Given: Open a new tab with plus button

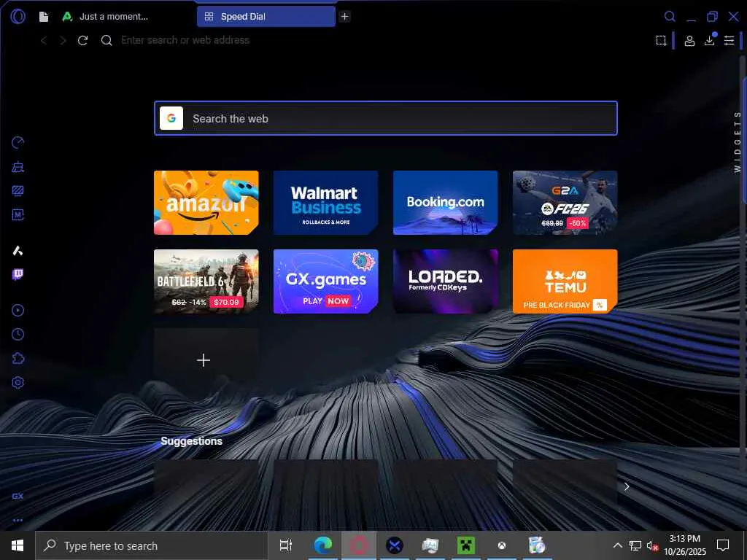Looking at the screenshot, I should 344,17.
